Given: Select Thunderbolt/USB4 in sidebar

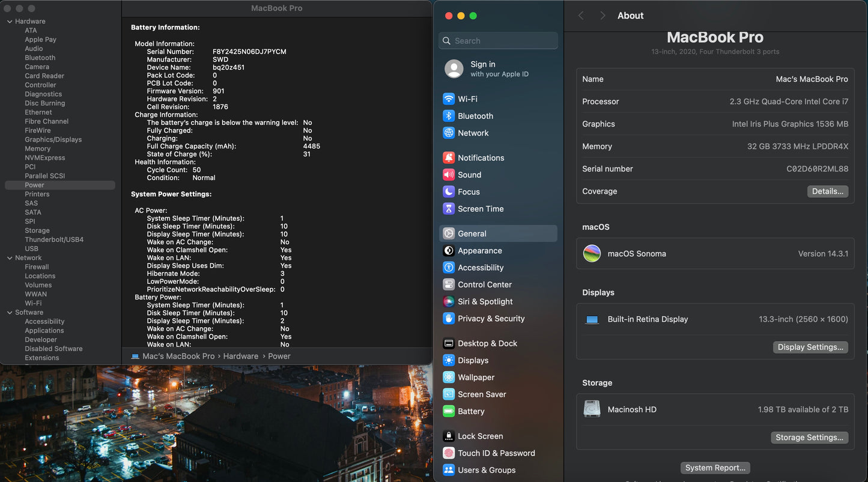Looking at the screenshot, I should [54, 239].
